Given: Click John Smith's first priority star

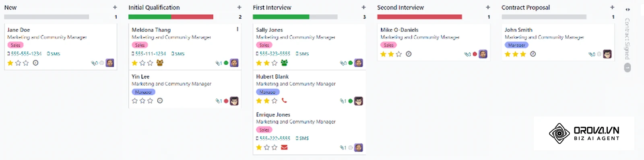Looking at the screenshot, I should (x=508, y=54).
